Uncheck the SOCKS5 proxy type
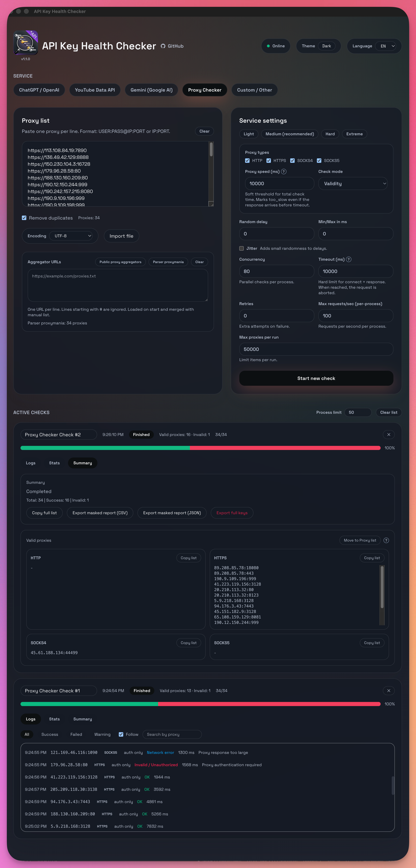416x868 pixels. click(319, 160)
